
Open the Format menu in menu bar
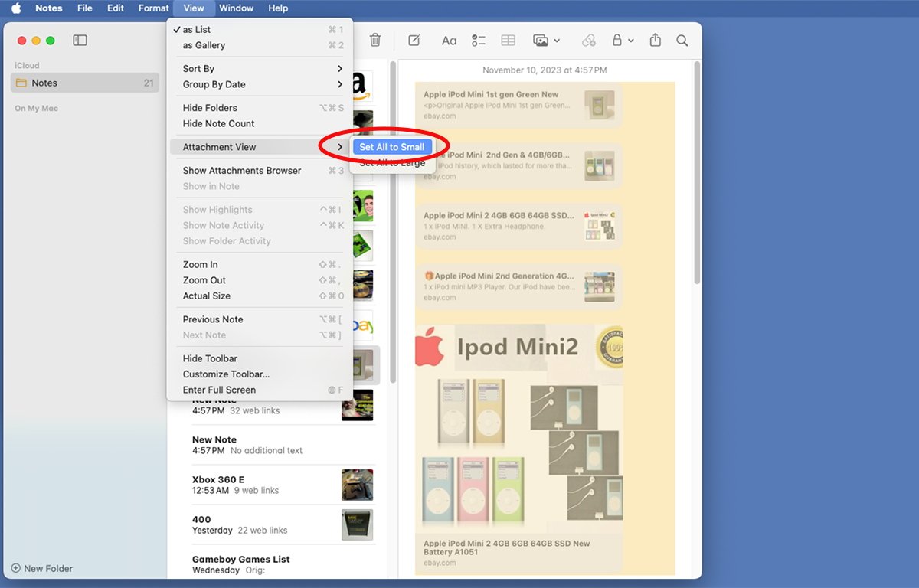pyautogui.click(x=153, y=8)
